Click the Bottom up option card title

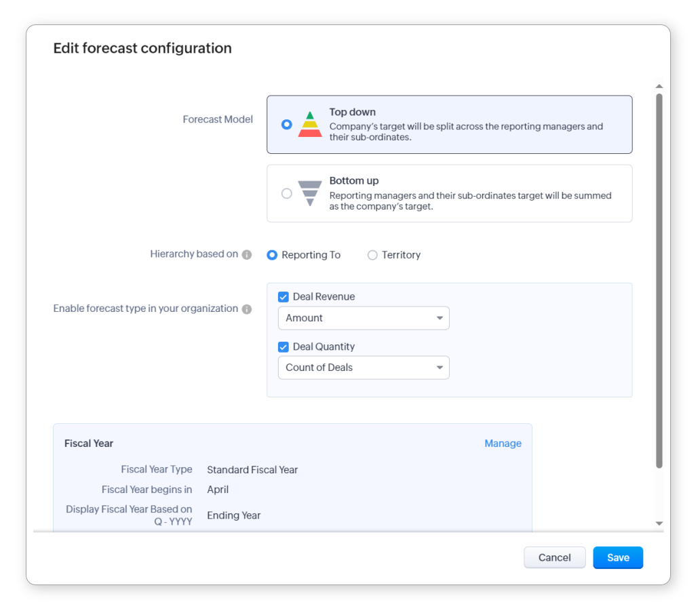[354, 181]
